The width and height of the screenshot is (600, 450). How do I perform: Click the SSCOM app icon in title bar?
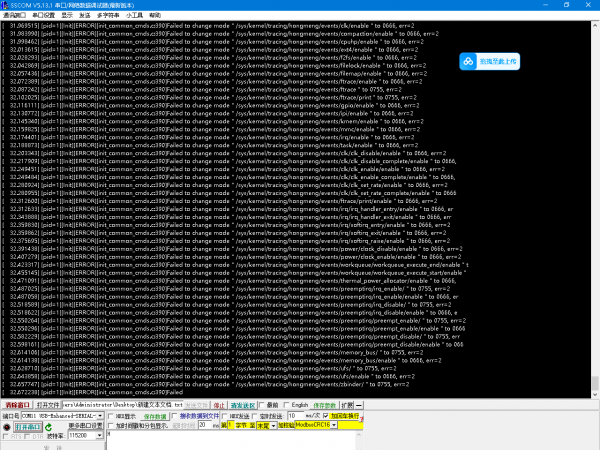[7, 5]
